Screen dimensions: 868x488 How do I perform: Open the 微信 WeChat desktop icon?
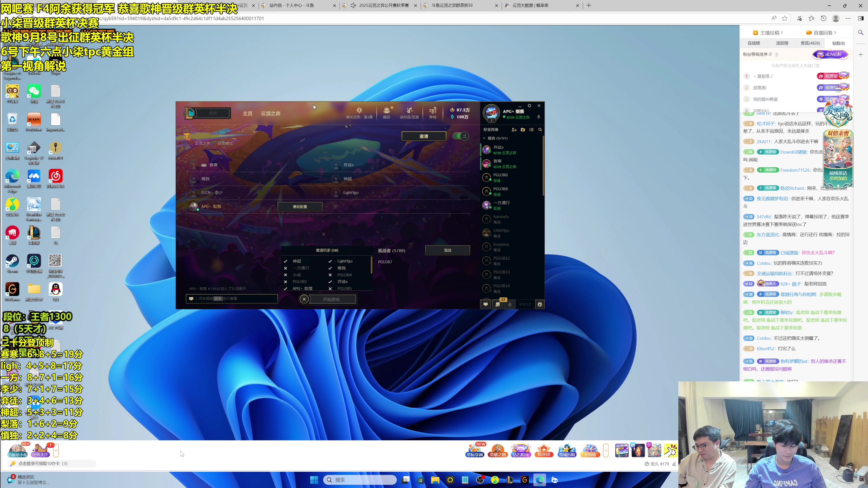coord(34,94)
